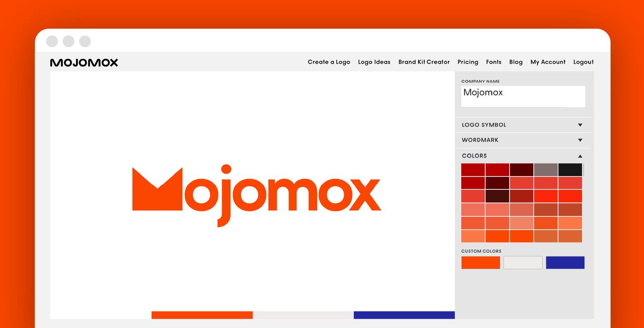Image resolution: width=644 pixels, height=328 pixels.
Task: Click the Company Name input field
Action: pos(523,96)
